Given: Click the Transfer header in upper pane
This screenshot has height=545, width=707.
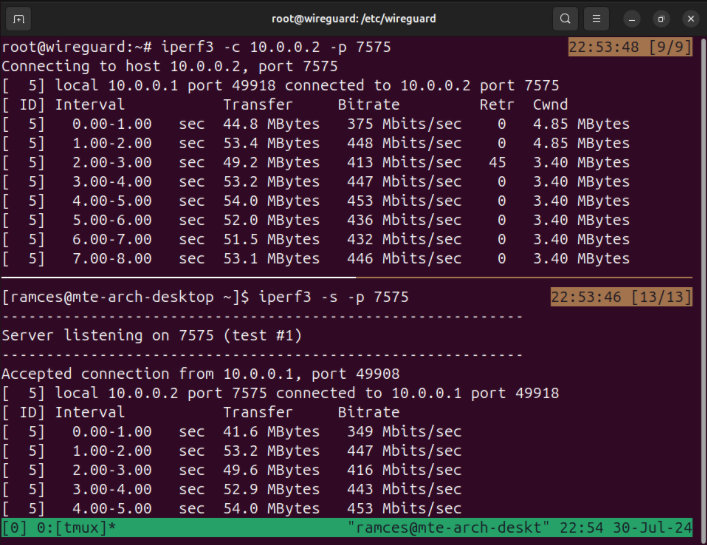Looking at the screenshot, I should coord(258,105).
